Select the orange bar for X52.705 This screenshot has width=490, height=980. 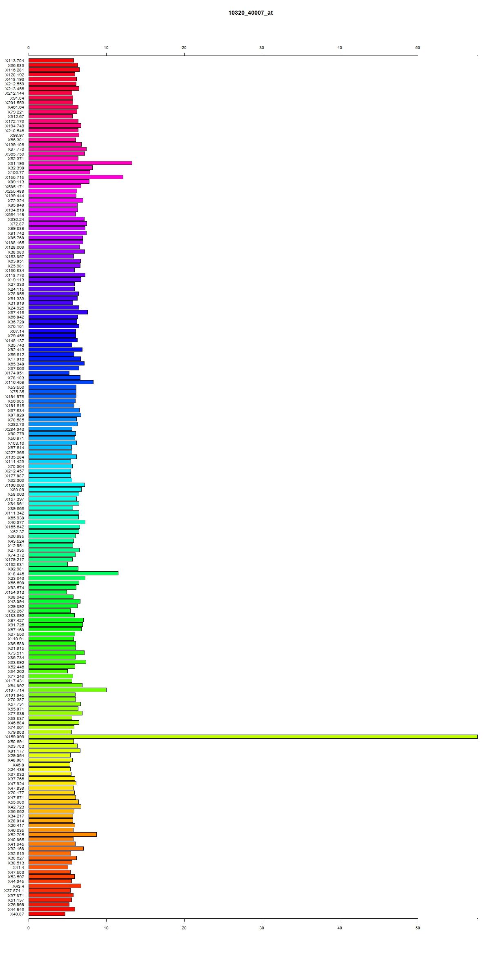pyautogui.click(x=62, y=834)
